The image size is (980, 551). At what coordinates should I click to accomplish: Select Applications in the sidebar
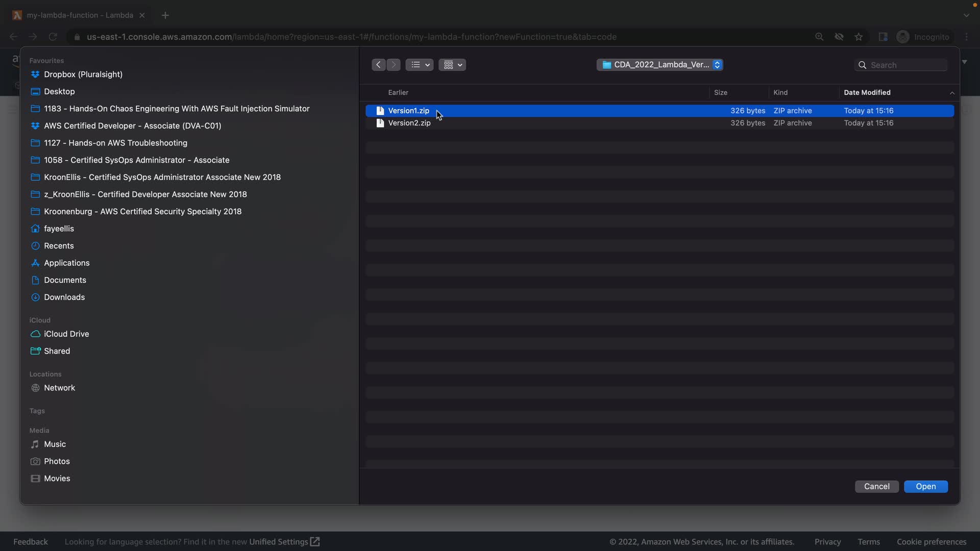(x=66, y=263)
